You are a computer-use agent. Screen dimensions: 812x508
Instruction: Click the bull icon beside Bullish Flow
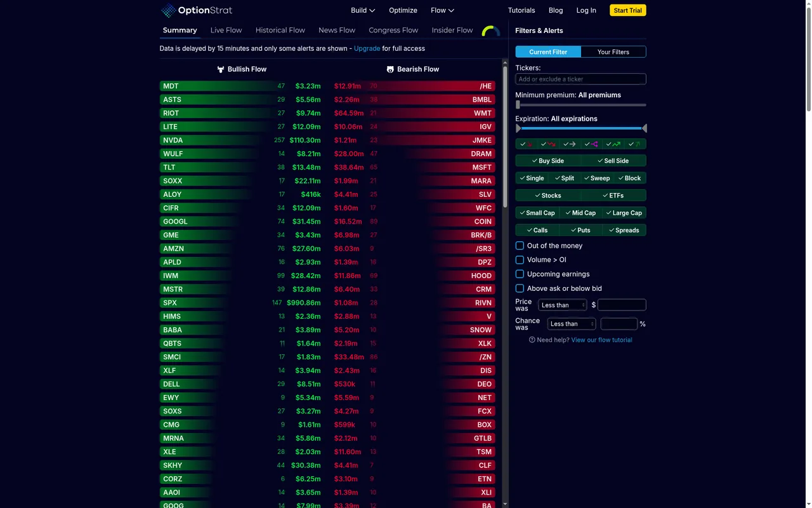tap(221, 69)
